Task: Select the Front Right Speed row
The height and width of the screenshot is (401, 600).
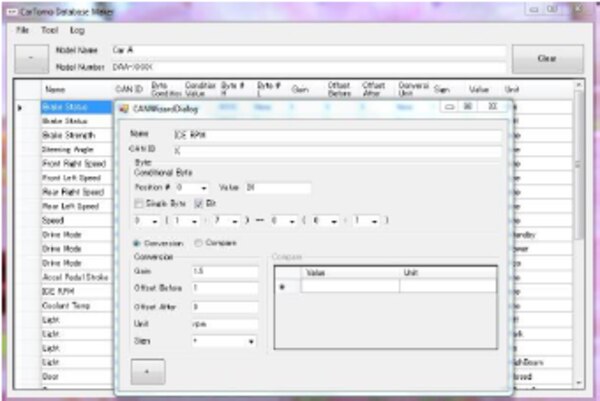Action: point(76,164)
